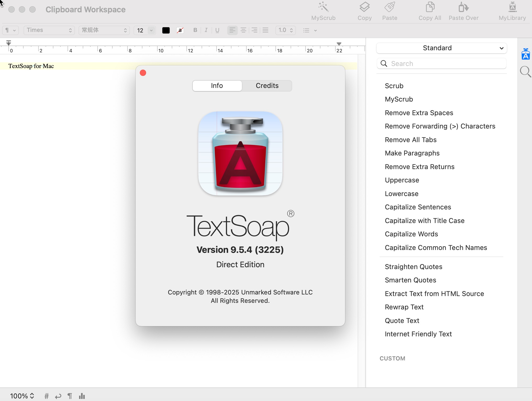Click the list bullets icon

click(x=306, y=30)
